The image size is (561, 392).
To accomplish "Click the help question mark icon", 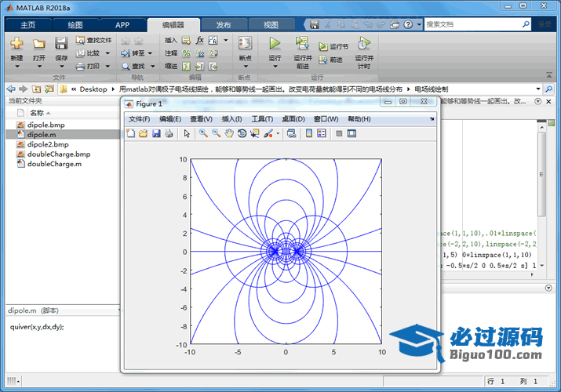I will (x=408, y=24).
